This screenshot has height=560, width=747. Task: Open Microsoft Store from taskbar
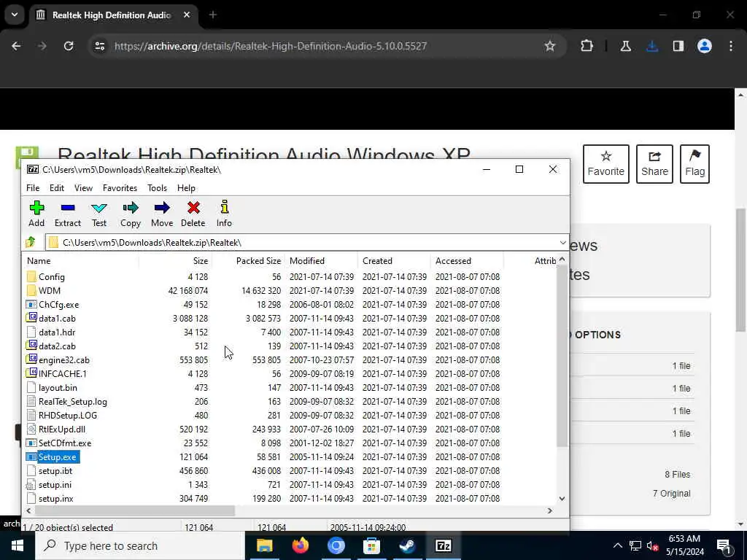click(371, 545)
